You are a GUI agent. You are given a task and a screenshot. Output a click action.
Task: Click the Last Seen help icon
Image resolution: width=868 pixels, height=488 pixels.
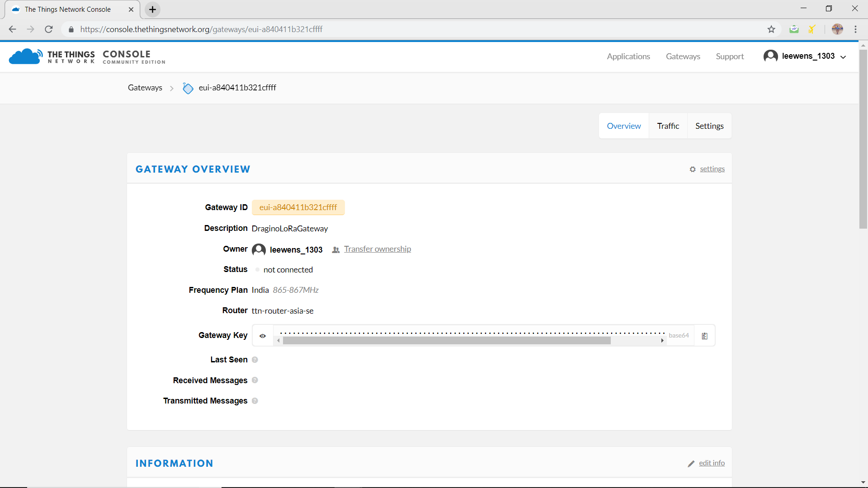pyautogui.click(x=255, y=360)
